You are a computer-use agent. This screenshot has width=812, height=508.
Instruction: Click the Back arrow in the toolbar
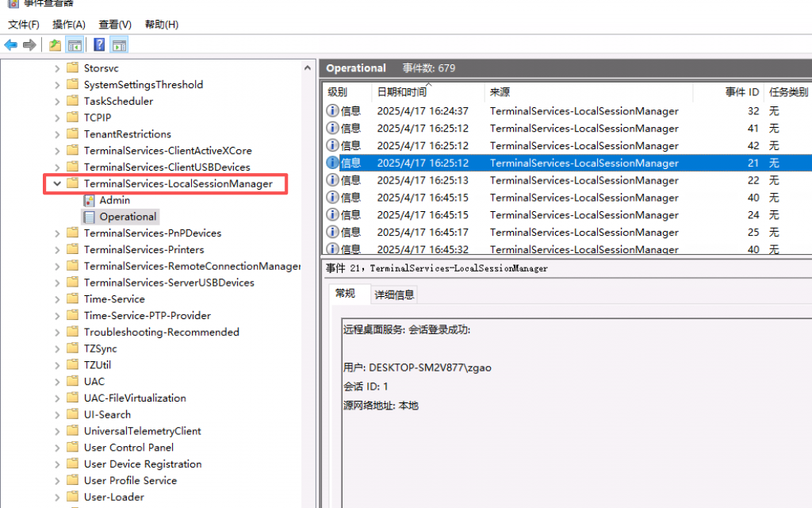click(x=10, y=44)
